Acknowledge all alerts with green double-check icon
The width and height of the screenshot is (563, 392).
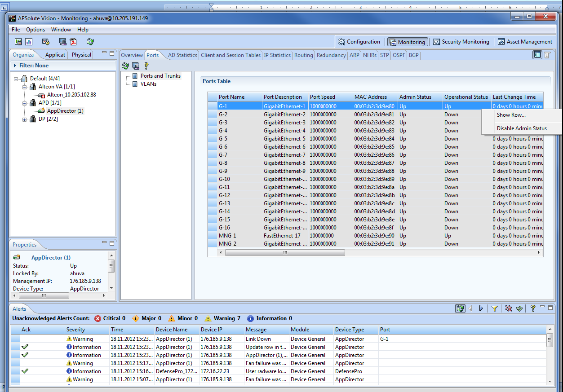(x=520, y=308)
